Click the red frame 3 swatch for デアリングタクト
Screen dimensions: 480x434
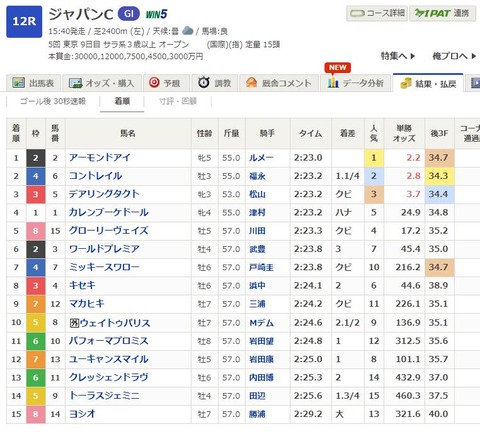click(x=36, y=194)
